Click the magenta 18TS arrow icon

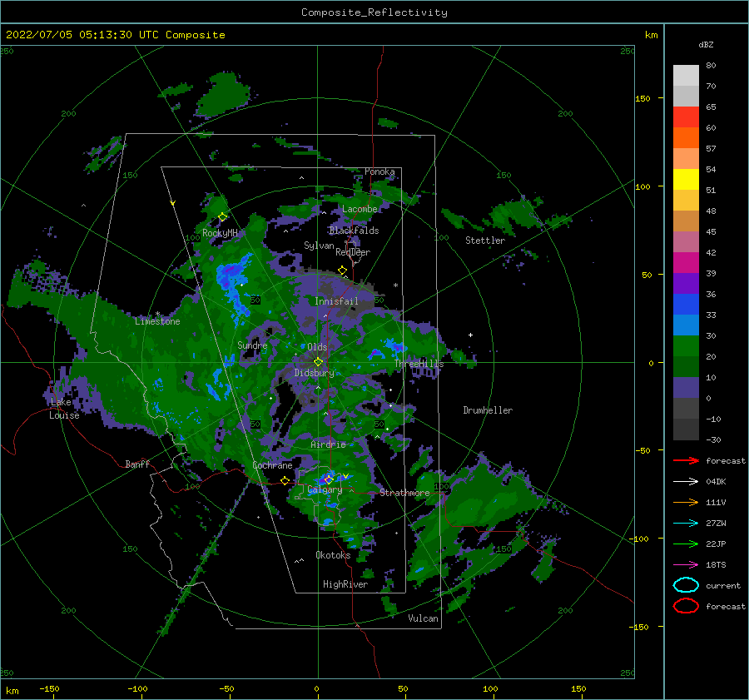686,565
